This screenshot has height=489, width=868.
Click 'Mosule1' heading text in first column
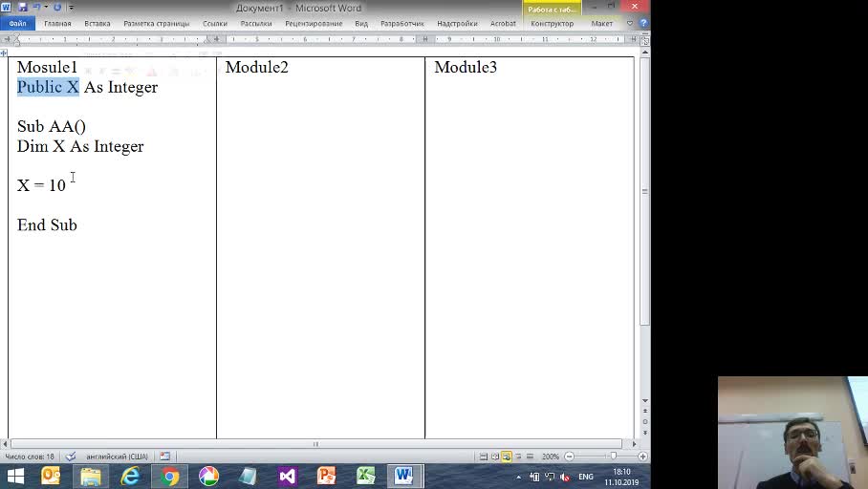pos(47,68)
